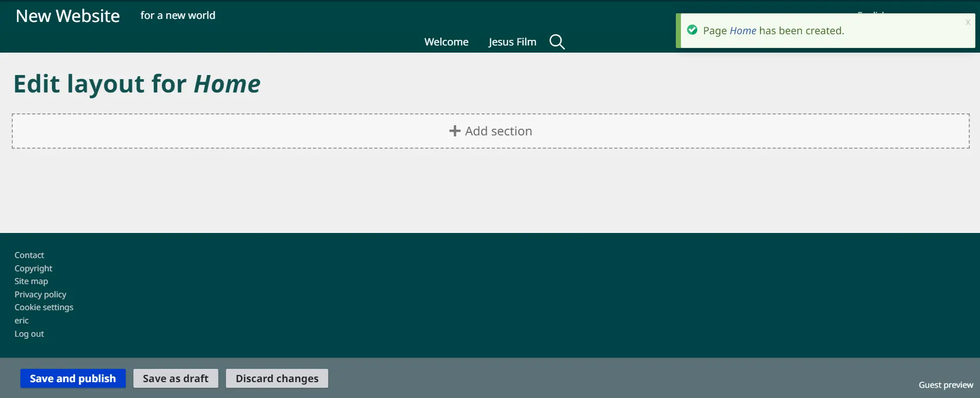Viewport: 980px width, 398px height.
Task: Click Discard changes button
Action: [277, 379]
